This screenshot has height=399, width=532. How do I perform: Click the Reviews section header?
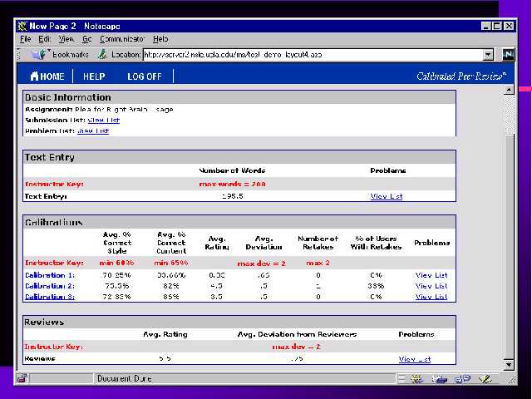(x=239, y=322)
